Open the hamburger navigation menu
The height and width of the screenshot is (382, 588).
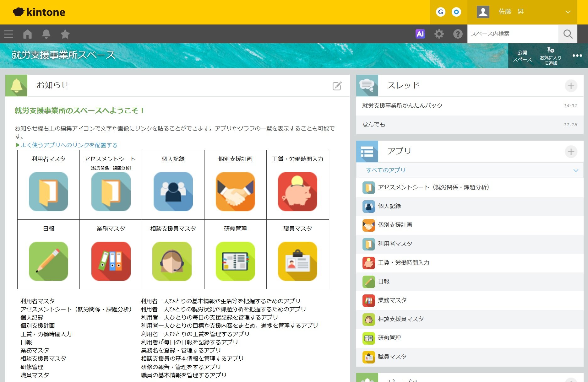pos(8,34)
